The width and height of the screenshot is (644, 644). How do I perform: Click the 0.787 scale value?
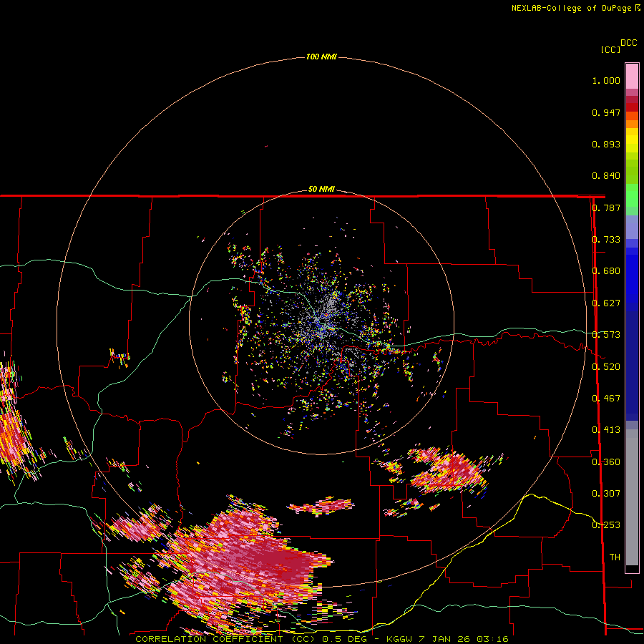pyautogui.click(x=606, y=208)
